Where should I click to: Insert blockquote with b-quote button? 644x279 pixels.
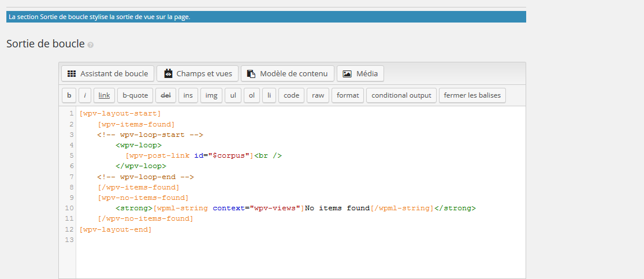click(x=136, y=95)
